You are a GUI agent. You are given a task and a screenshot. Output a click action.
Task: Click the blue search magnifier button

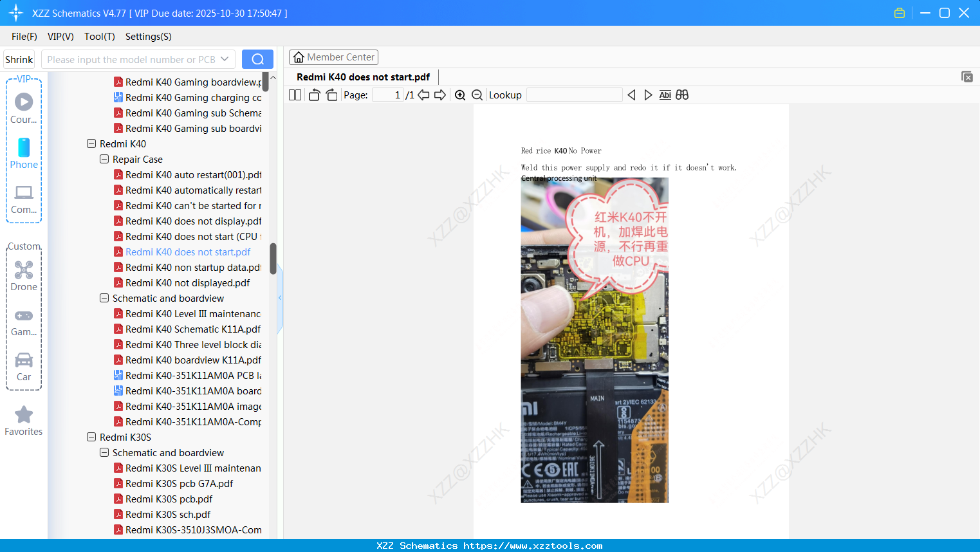[257, 59]
